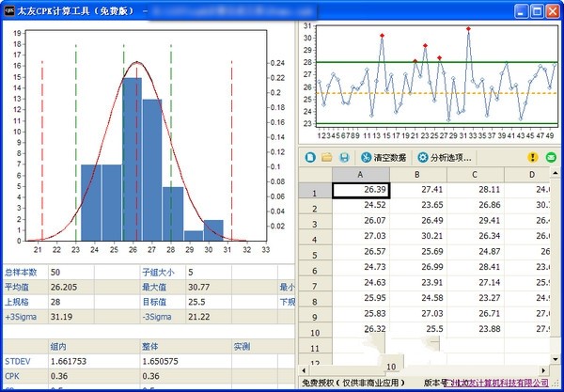Select cell showing 23.65
The width and height of the screenshot is (564, 392).
[x=418, y=205]
